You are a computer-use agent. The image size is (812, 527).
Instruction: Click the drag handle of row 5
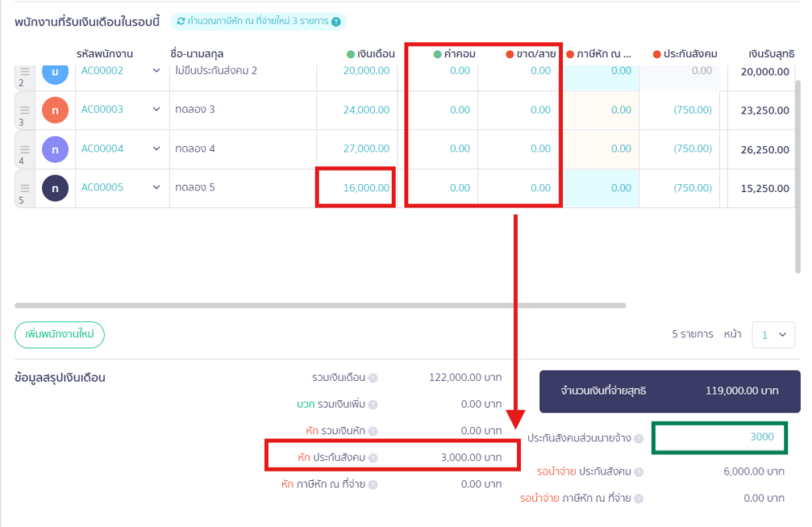pos(25,188)
